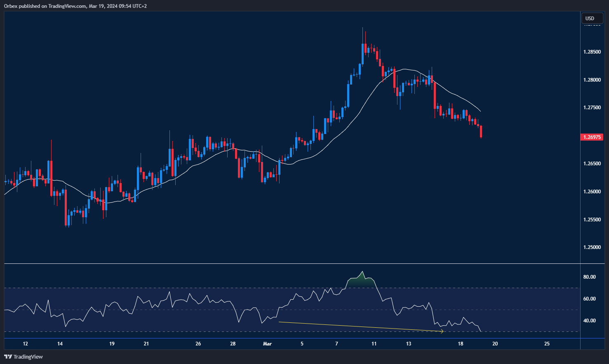Click the date 25 on the time axis
This screenshot has width=609, height=364.
547,344
